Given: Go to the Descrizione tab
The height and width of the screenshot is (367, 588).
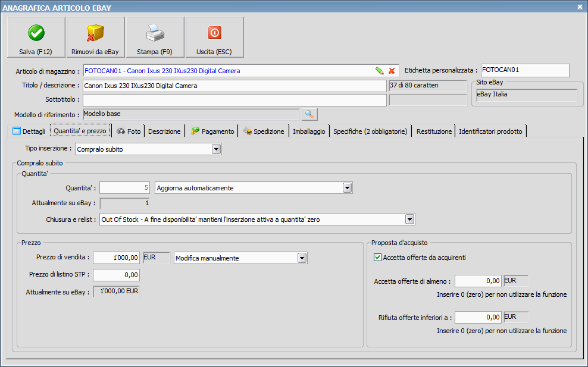Looking at the screenshot, I should pos(164,131).
